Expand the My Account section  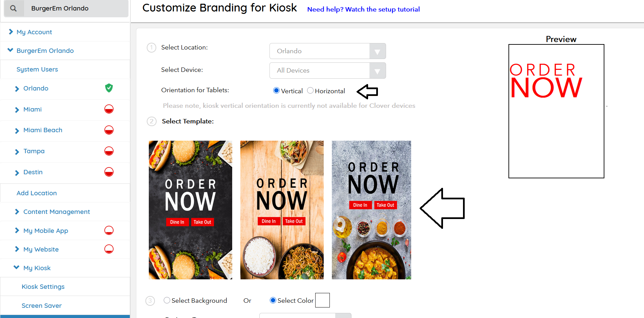pos(34,32)
